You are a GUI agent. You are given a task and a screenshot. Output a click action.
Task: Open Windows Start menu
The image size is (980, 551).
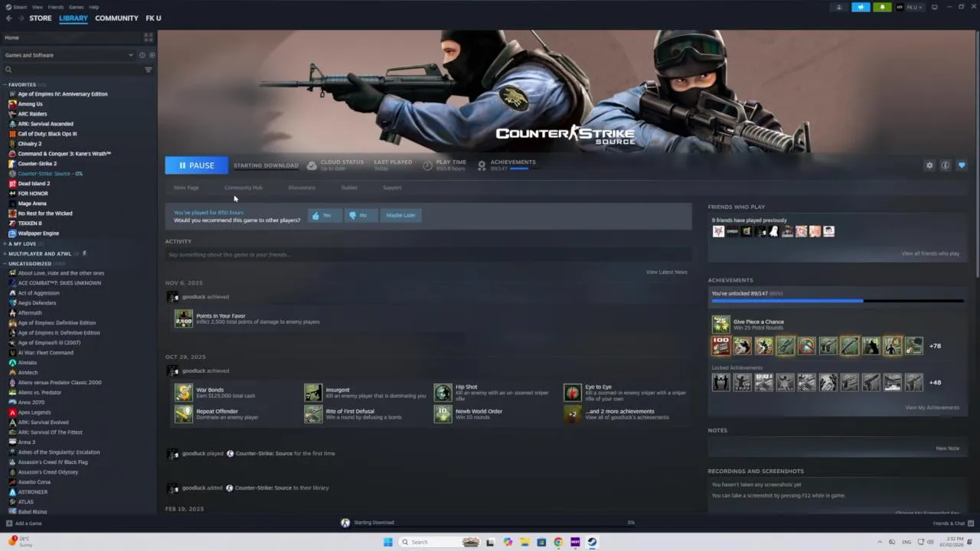(x=388, y=542)
